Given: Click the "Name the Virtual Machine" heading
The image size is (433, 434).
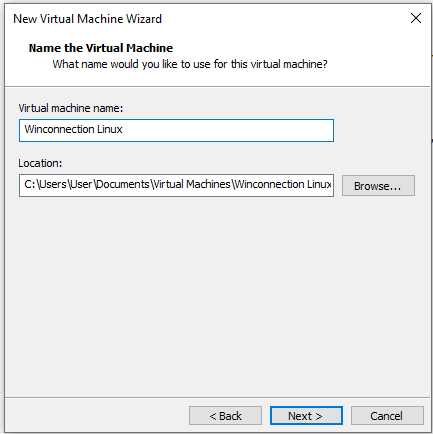Looking at the screenshot, I should 101,48.
